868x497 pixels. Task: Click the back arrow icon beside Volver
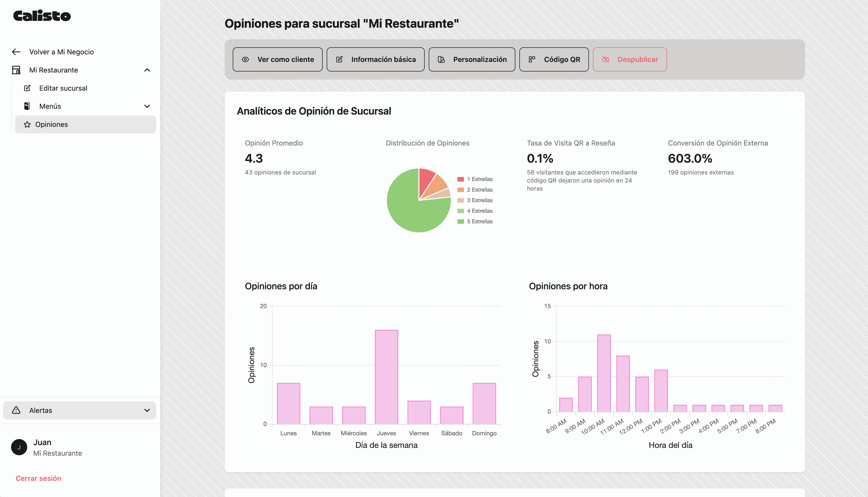[16, 52]
